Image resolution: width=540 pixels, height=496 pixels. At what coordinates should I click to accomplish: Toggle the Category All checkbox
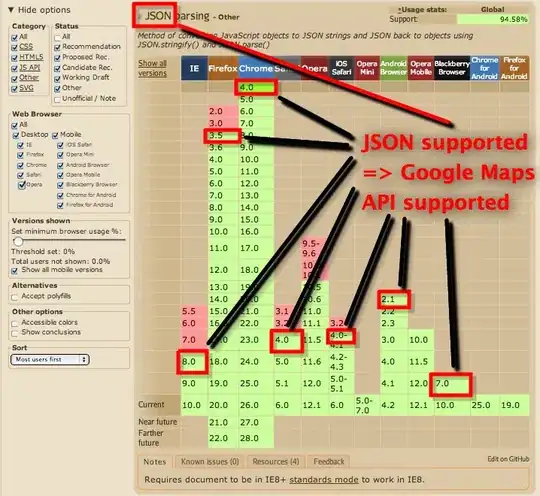[x=14, y=37]
